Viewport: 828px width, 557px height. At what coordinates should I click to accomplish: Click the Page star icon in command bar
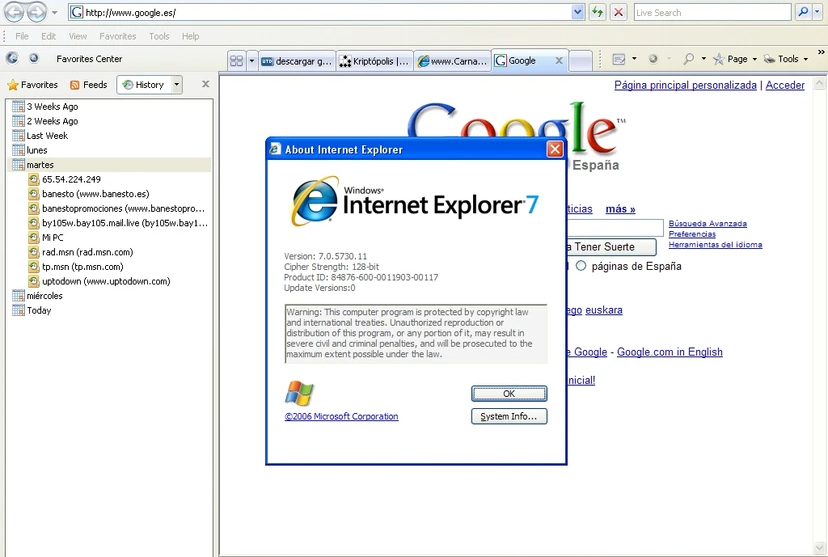coord(718,59)
